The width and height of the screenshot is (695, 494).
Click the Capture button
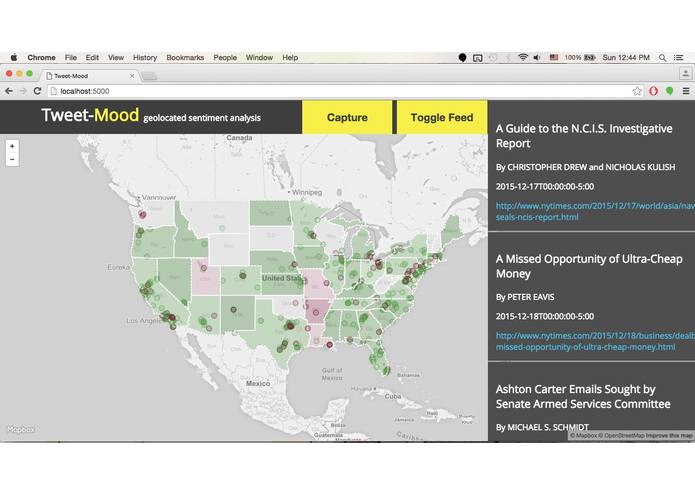click(347, 117)
